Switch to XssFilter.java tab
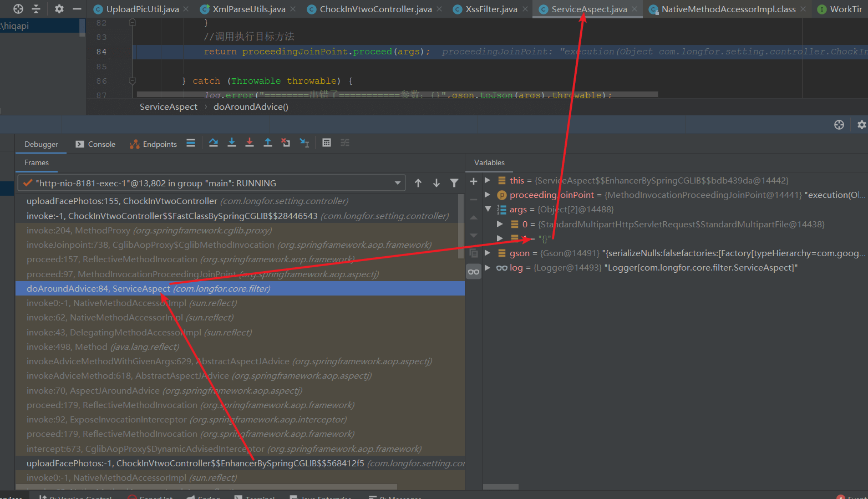This screenshot has height=499, width=868. point(491,9)
